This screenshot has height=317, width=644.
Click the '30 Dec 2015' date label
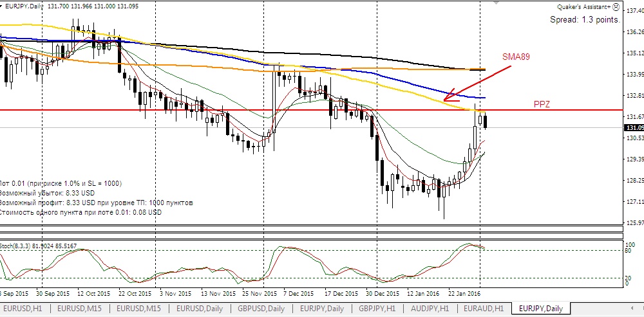(x=383, y=294)
